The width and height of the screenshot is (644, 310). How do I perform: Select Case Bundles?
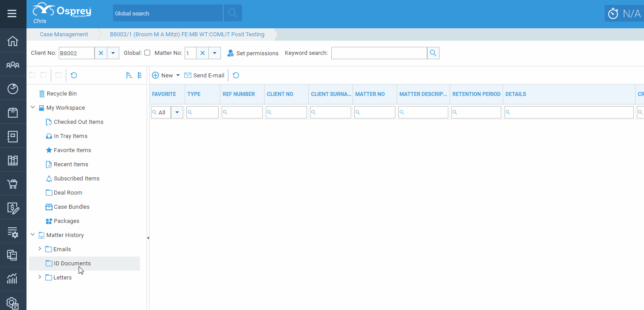click(68, 207)
